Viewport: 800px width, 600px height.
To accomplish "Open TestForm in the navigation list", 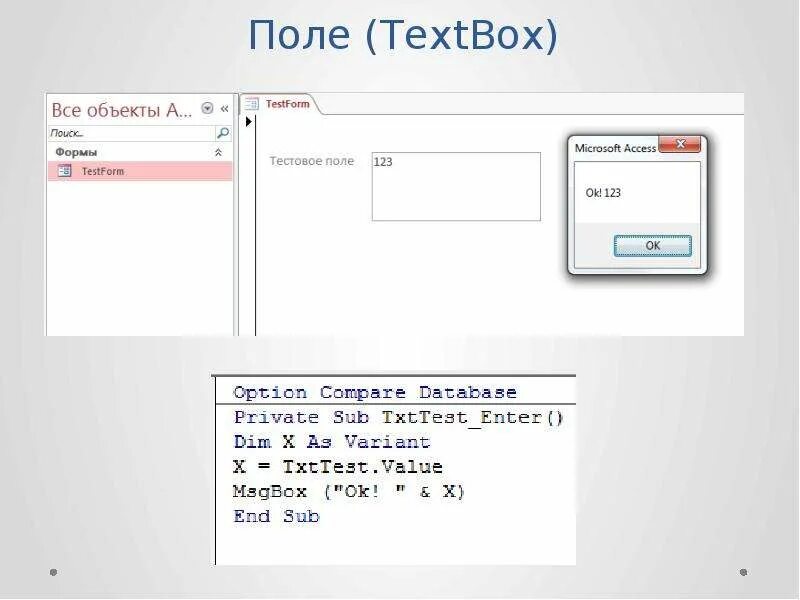I will pos(140,171).
